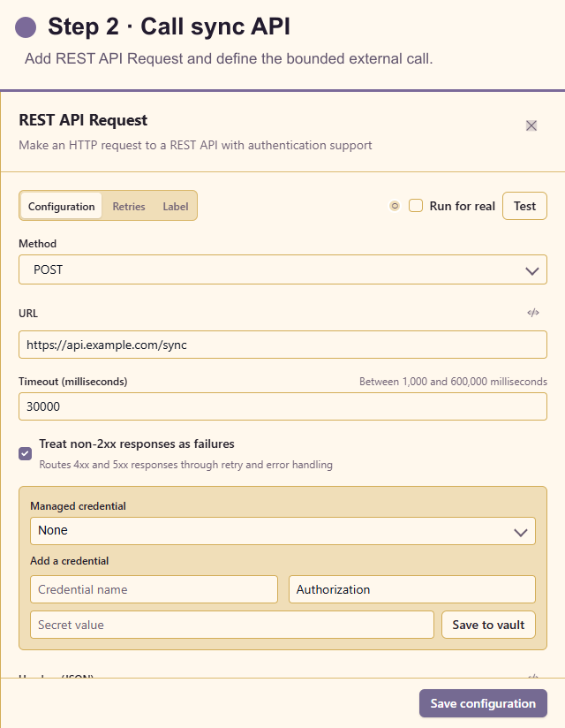Focus the URL input field
The width and height of the screenshot is (565, 728).
[282, 345]
